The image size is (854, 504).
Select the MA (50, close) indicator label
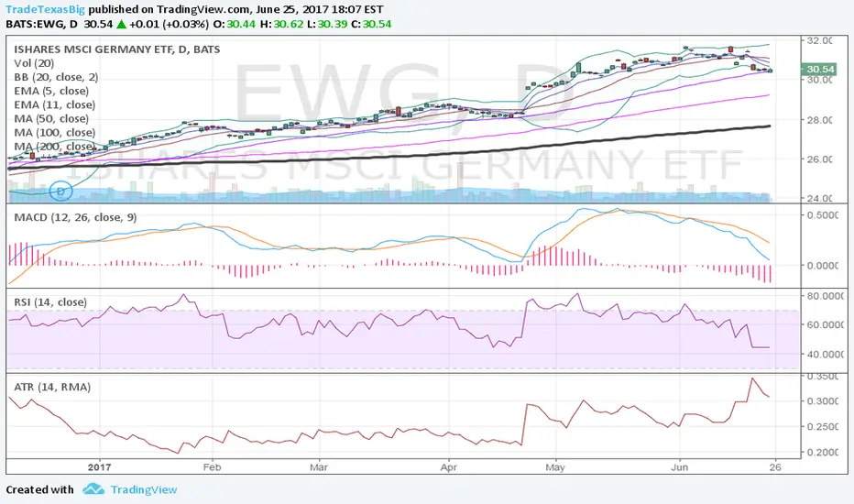51,119
